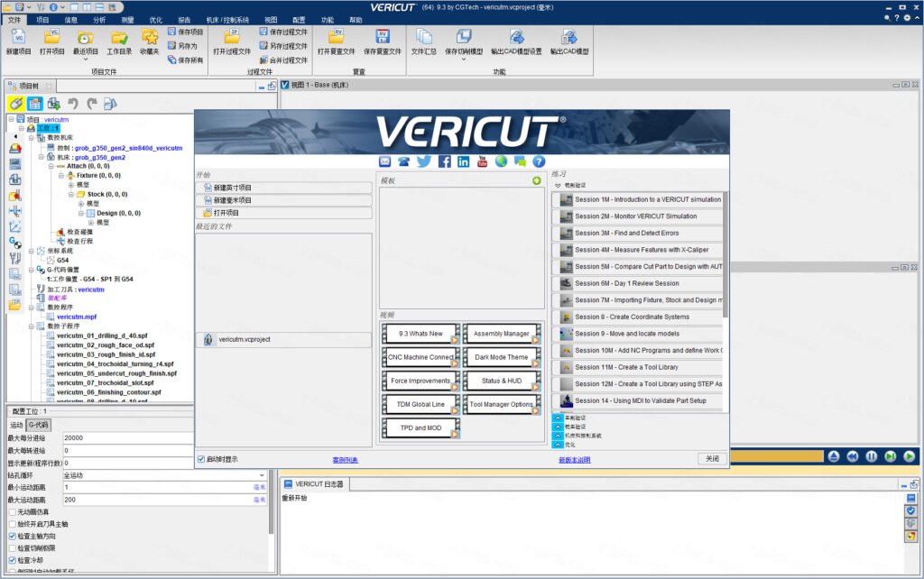Click the YouTube icon on welcome dialog
This screenshot has height=579, width=924.
pos(482,161)
